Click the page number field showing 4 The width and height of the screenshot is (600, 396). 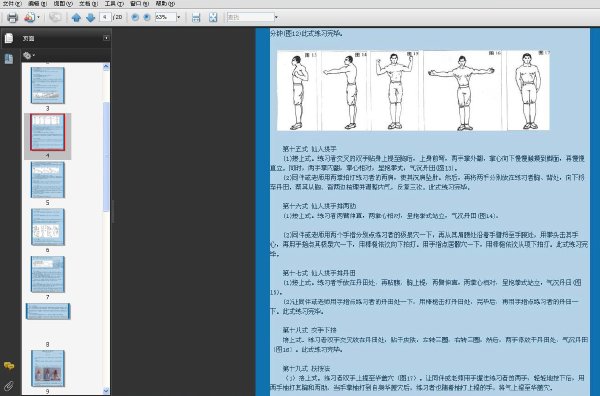coord(105,17)
